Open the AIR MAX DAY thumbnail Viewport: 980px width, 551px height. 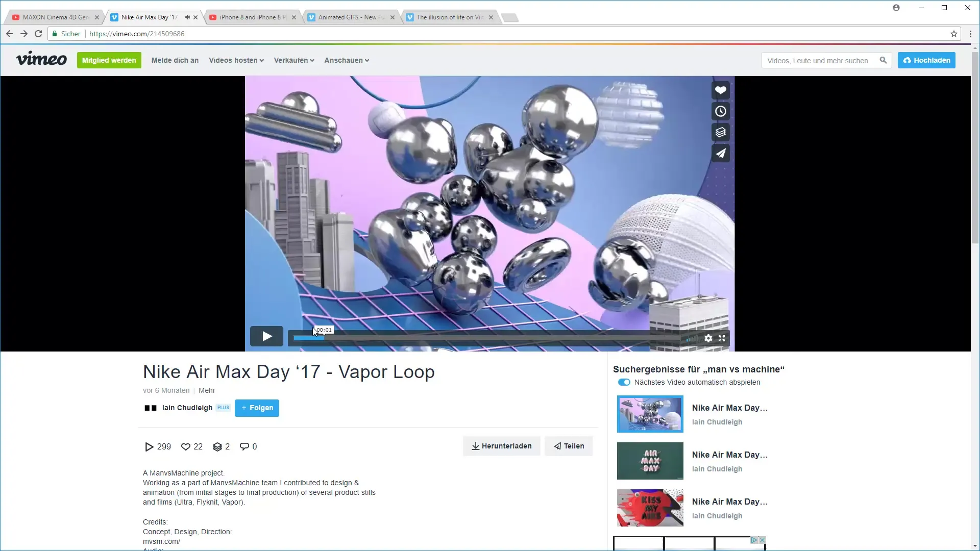click(650, 461)
